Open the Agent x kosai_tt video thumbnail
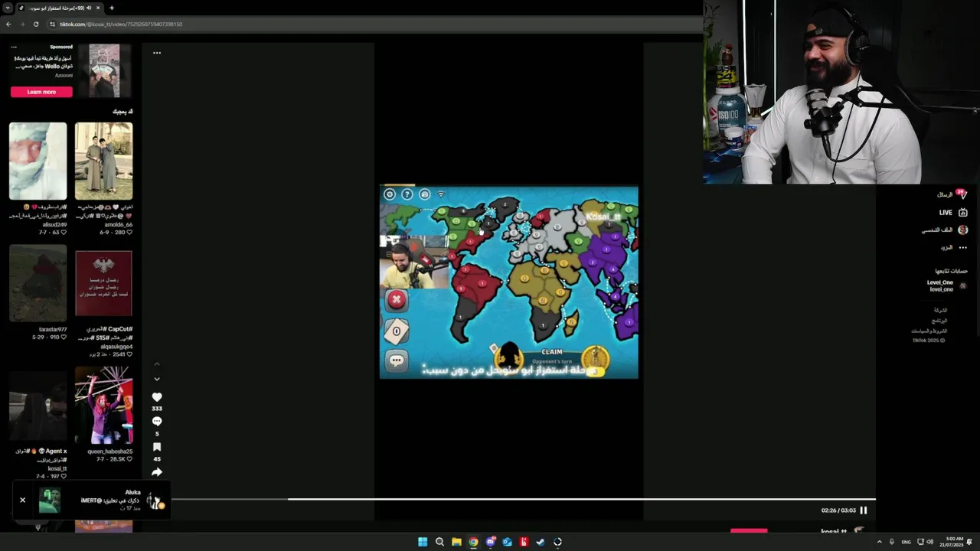Viewport: 980px width, 551px height. pos(38,406)
